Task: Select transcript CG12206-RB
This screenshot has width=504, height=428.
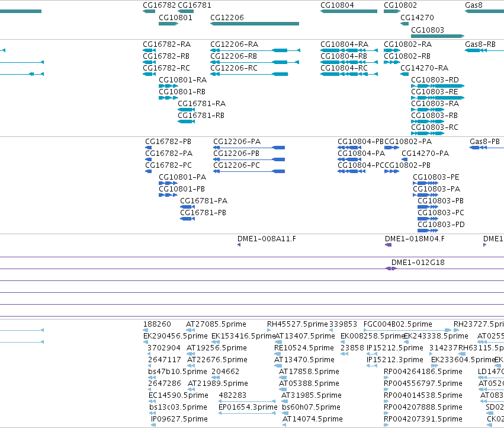Action: click(x=233, y=56)
